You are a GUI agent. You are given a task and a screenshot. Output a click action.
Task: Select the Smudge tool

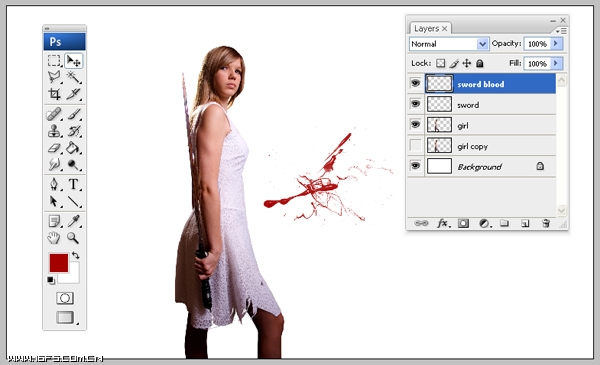tap(54, 165)
